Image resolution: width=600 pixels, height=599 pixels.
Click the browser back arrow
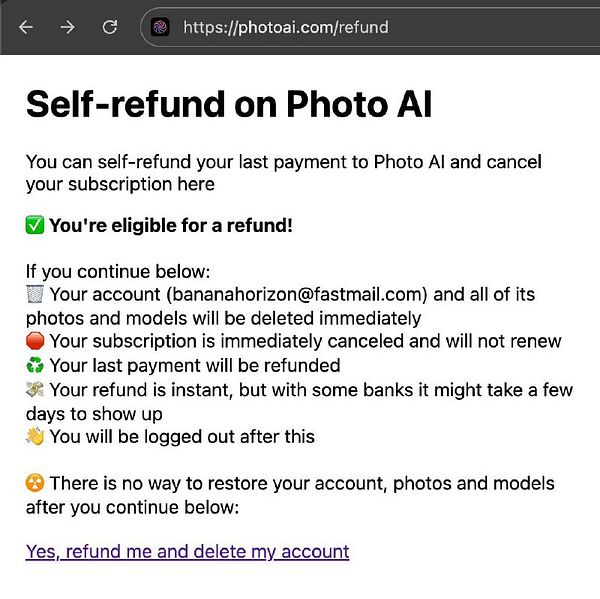[x=26, y=27]
